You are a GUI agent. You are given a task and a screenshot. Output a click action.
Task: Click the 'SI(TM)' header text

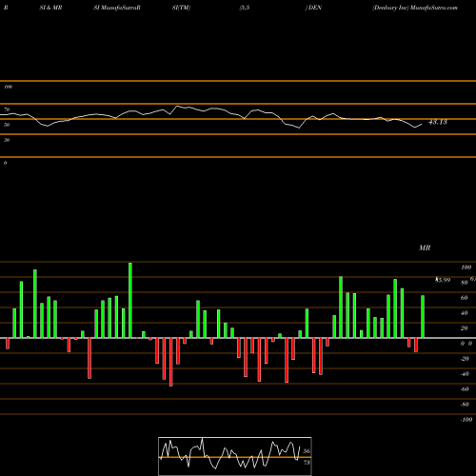pyautogui.click(x=181, y=8)
